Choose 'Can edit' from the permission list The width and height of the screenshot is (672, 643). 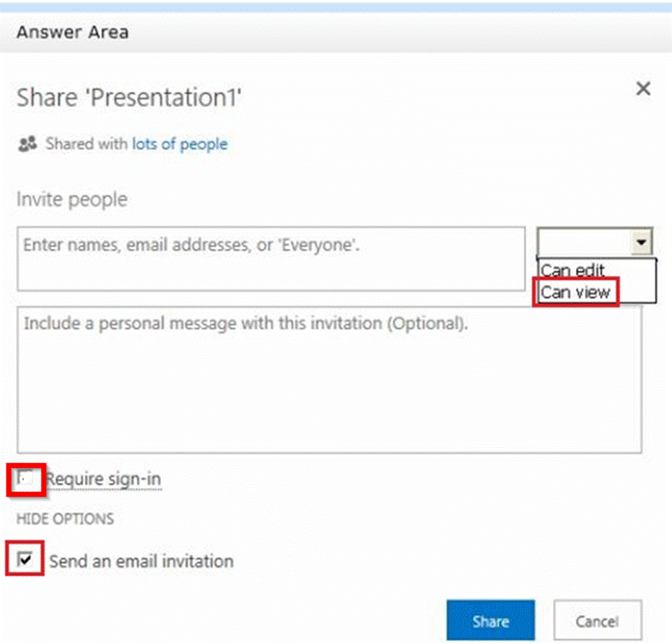[573, 270]
